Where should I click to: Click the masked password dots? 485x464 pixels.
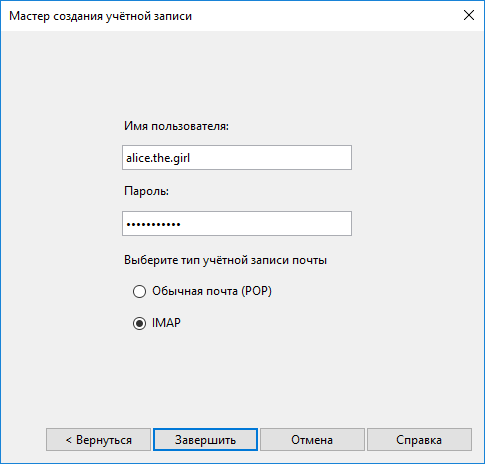click(153, 224)
